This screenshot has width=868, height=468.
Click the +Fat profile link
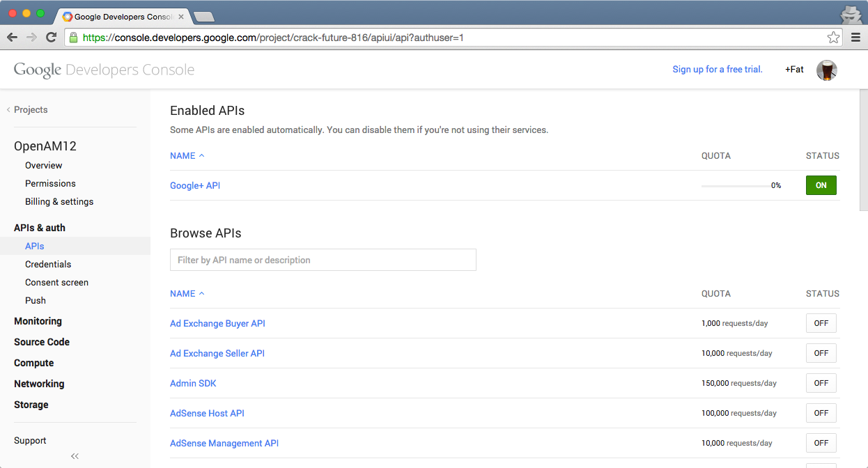794,69
